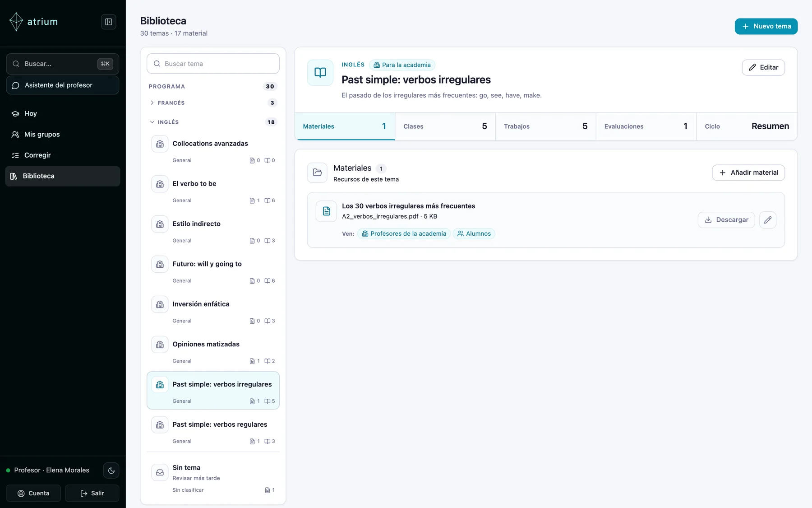812x508 pixels.
Task: Click the Salir button
Action: coord(92,493)
